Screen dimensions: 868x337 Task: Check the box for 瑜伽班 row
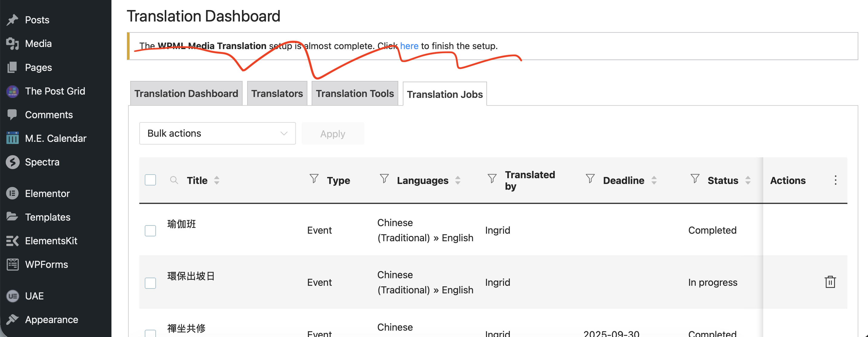click(150, 231)
